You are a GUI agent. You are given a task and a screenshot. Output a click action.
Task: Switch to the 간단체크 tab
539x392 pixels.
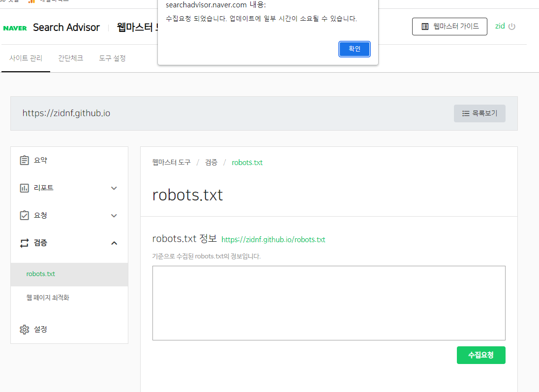click(70, 58)
